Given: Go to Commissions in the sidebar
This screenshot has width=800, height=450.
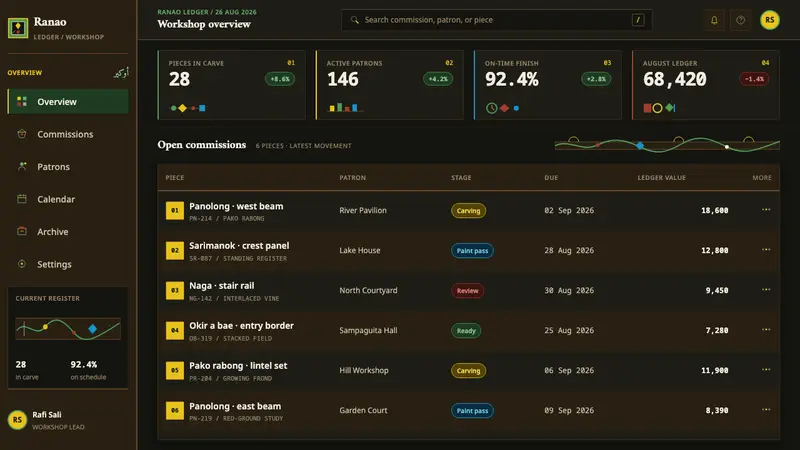Looking at the screenshot, I should (x=68, y=134).
